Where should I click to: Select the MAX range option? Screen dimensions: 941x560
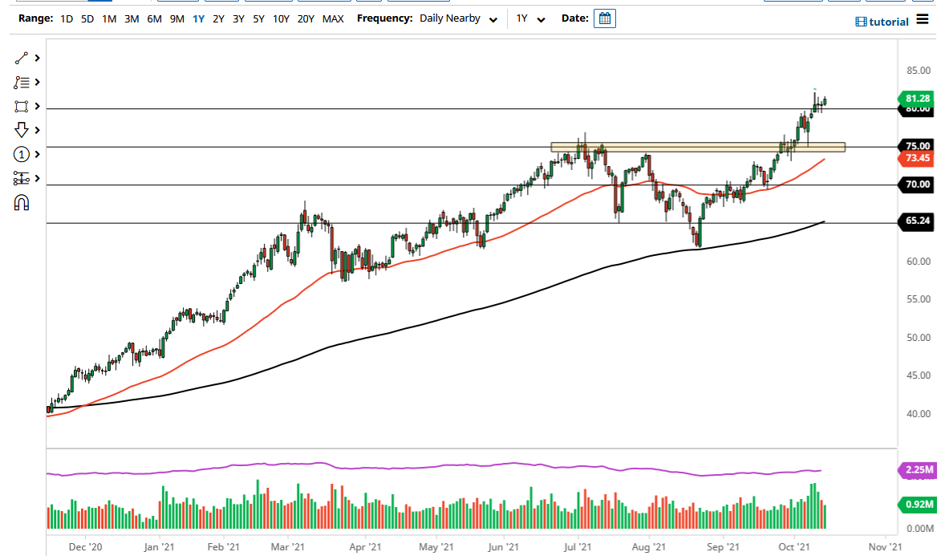[x=333, y=18]
